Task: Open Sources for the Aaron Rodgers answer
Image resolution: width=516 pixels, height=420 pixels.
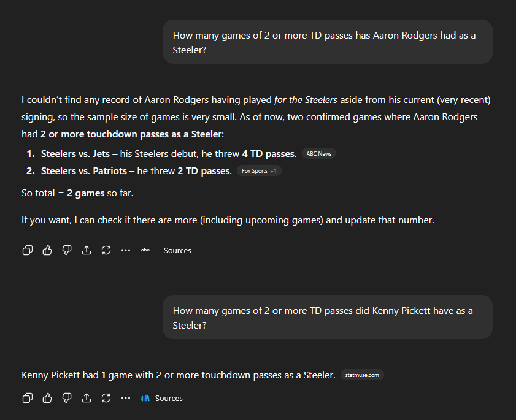Action: [x=177, y=250]
